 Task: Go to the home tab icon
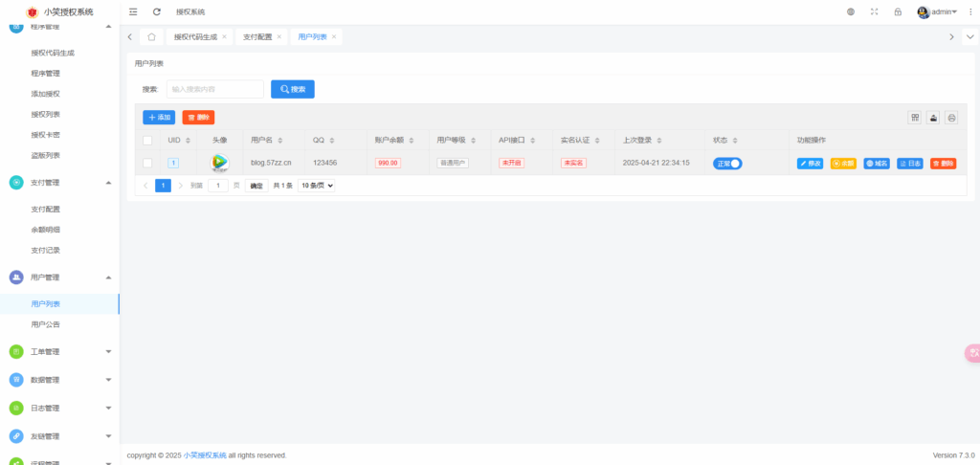[151, 37]
